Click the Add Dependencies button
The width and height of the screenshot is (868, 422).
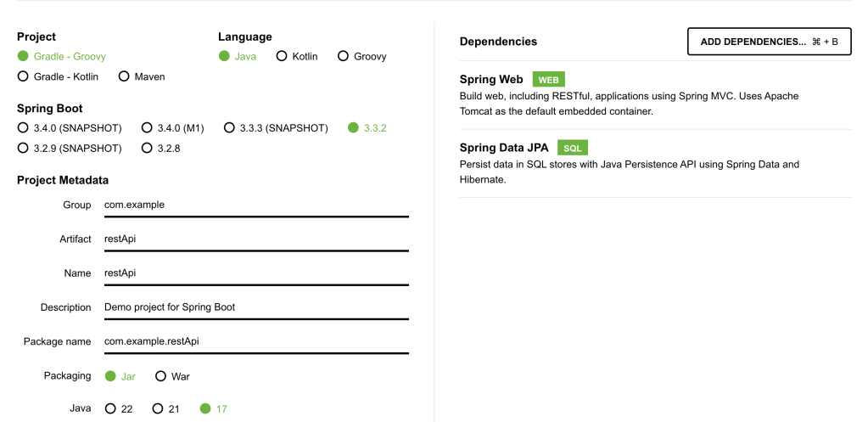coord(769,42)
